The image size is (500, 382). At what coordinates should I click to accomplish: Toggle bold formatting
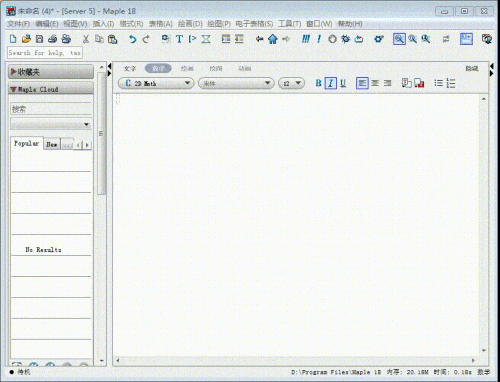[x=318, y=83]
